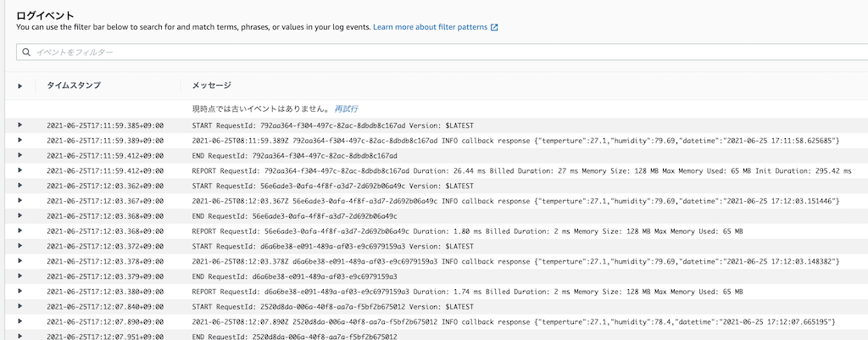Select timestamp 2021-06-25T17:12:03.372+09:00
This screenshot has height=340, width=868.
pos(105,246)
